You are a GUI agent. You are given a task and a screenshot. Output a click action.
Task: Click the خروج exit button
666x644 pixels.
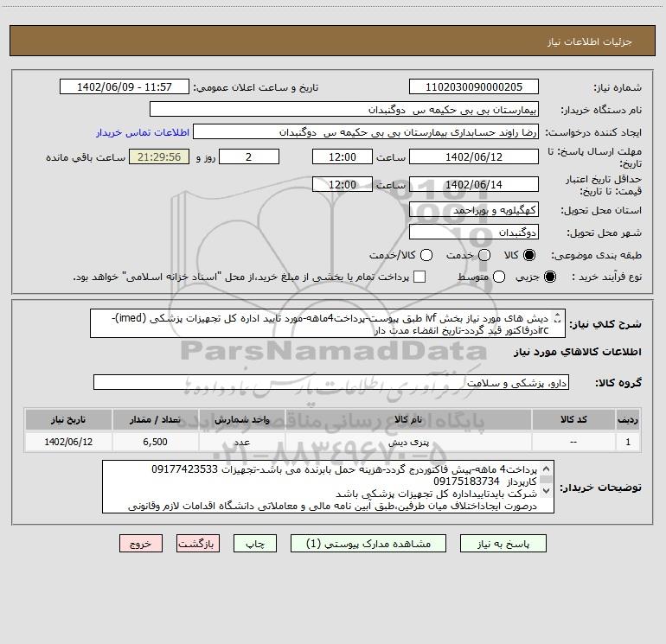[141, 544]
